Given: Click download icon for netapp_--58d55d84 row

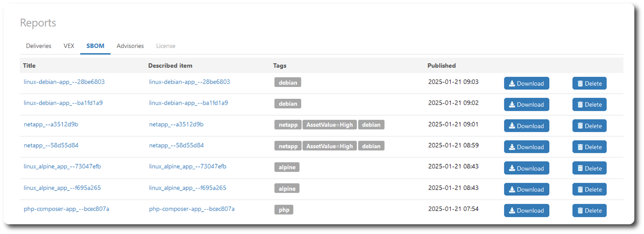Looking at the screenshot, I should [512, 147].
